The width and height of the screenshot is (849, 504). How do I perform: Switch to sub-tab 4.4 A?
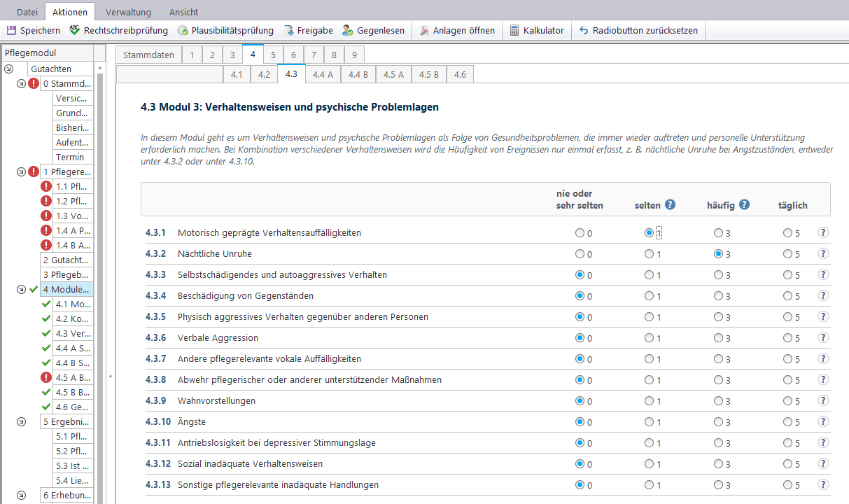323,74
